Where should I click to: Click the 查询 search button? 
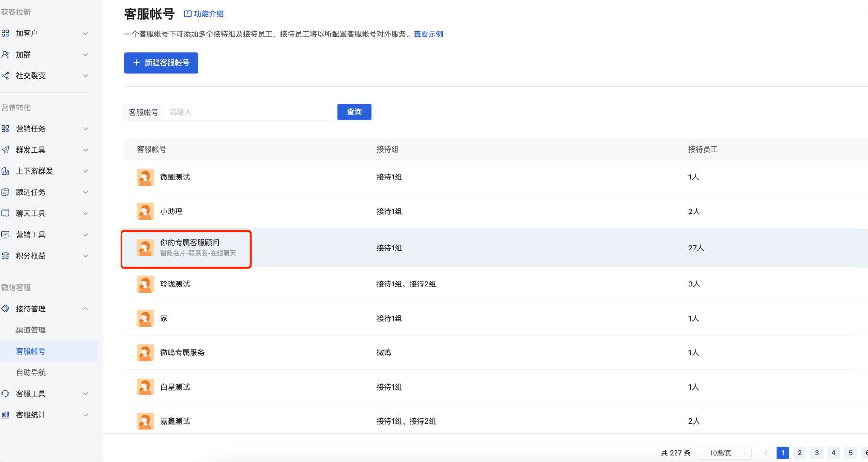(x=354, y=112)
